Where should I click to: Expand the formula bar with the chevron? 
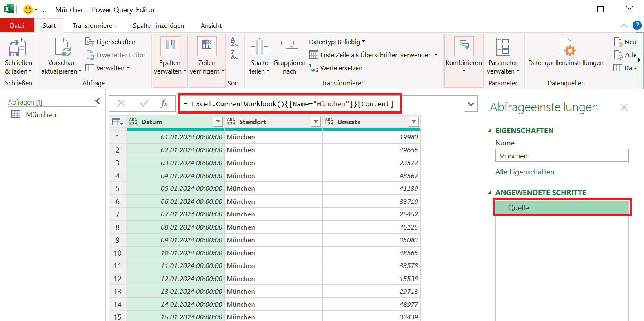pos(471,104)
